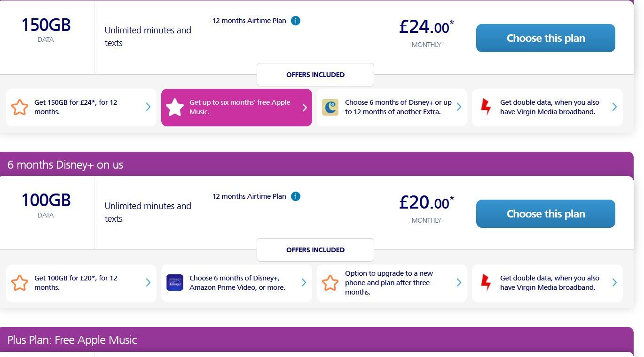Click the white star on the Apple Music offer

[x=174, y=107]
